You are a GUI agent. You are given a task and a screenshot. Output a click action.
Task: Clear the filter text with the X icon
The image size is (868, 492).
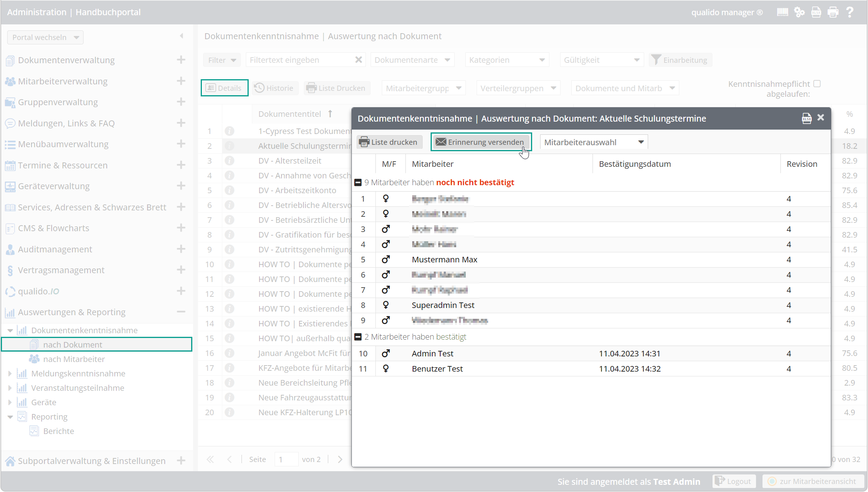[x=359, y=60]
